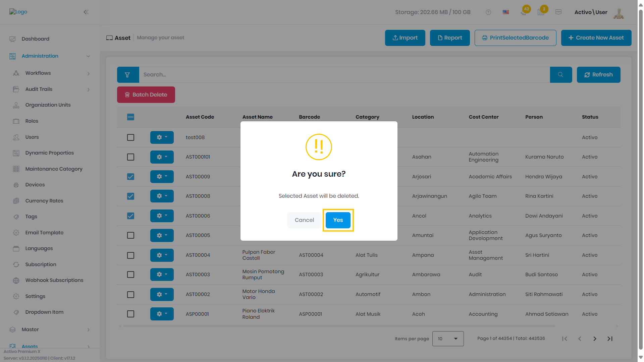The height and width of the screenshot is (362, 644).
Task: Go to previous page arrow
Action: (x=580, y=339)
